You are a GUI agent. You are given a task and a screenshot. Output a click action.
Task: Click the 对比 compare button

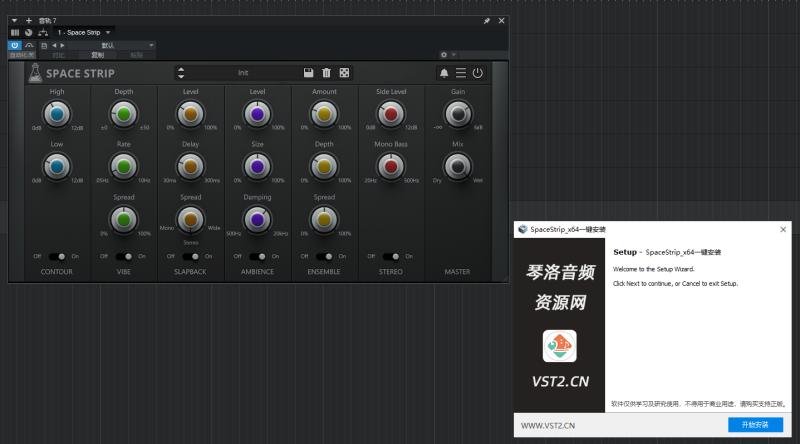click(x=58, y=55)
